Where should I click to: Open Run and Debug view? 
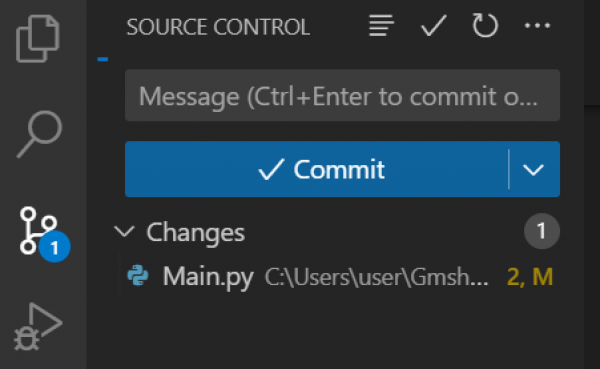38,327
